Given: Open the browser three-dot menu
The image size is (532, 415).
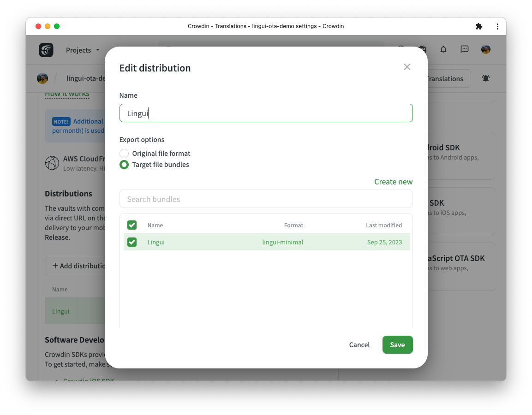Looking at the screenshot, I should 497,26.
